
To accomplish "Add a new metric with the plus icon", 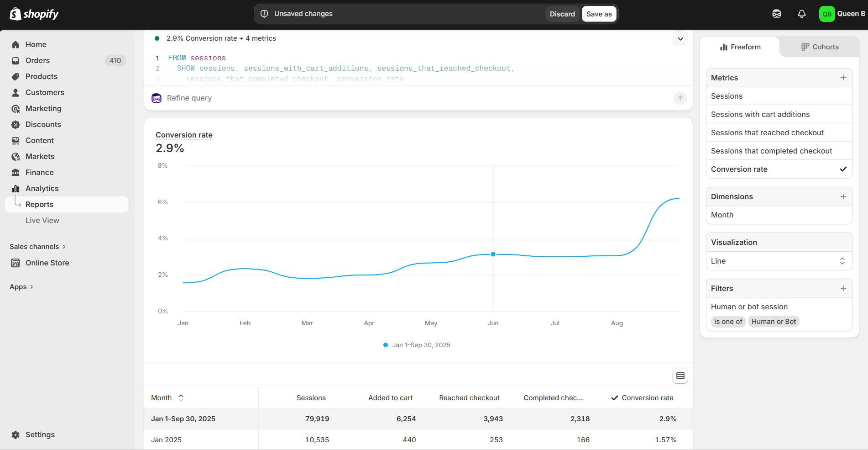I will pyautogui.click(x=843, y=77).
